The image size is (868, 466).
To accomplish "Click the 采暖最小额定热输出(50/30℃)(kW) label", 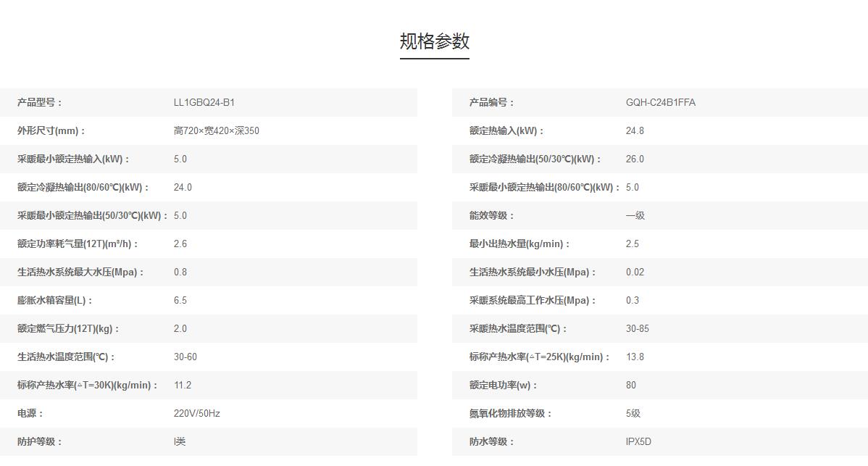I will tap(93, 215).
